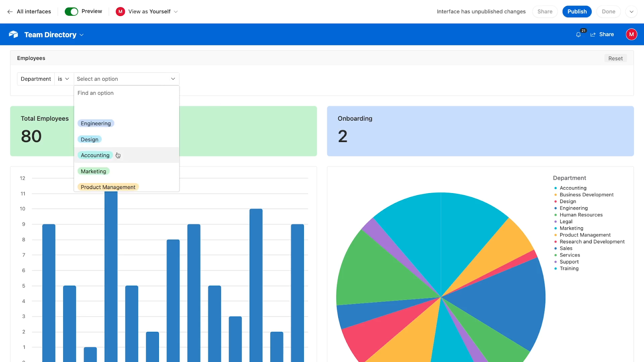Click the top bar Share button
The height and width of the screenshot is (362, 644).
pos(545,12)
